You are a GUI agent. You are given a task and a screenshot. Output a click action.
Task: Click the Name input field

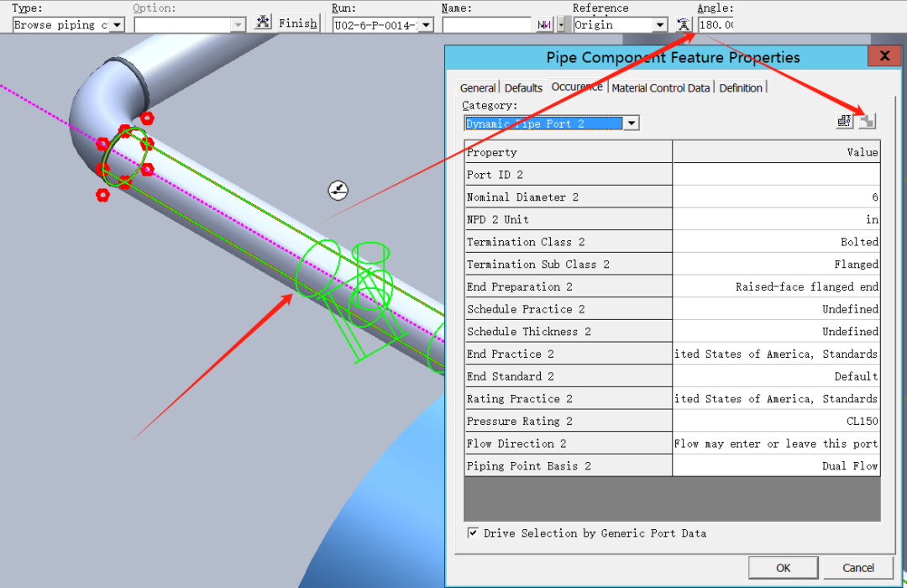pyautogui.click(x=486, y=25)
